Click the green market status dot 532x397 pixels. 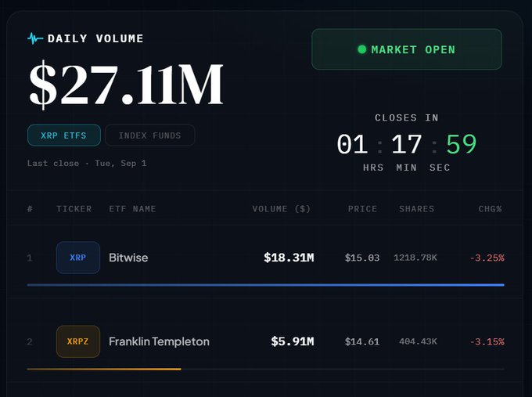coord(362,49)
